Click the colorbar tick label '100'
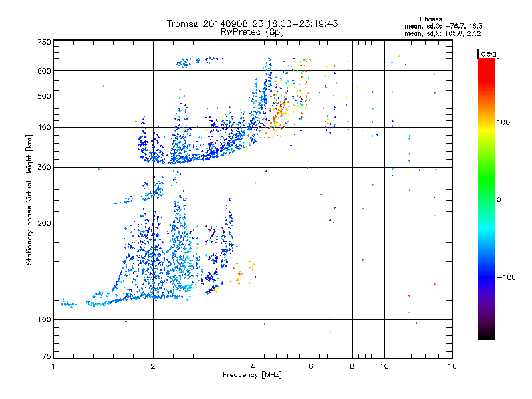 point(503,122)
